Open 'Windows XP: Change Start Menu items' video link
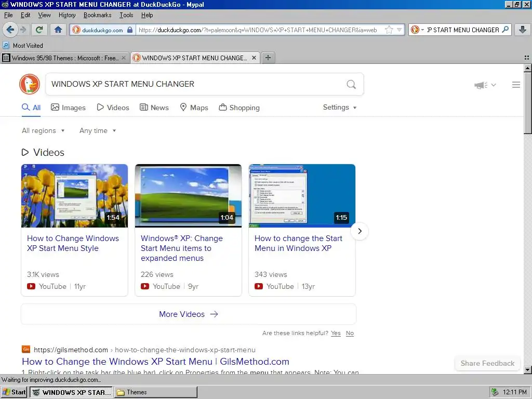 pyautogui.click(x=182, y=248)
